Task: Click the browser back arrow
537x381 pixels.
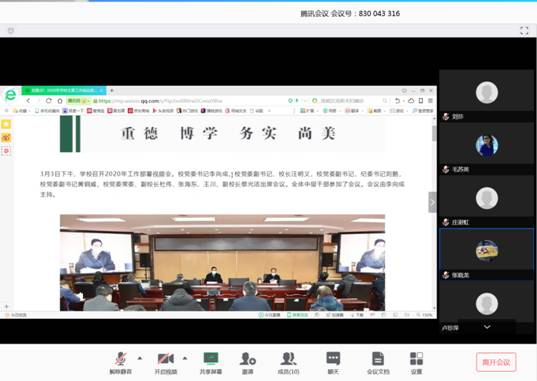Action: tap(28, 101)
